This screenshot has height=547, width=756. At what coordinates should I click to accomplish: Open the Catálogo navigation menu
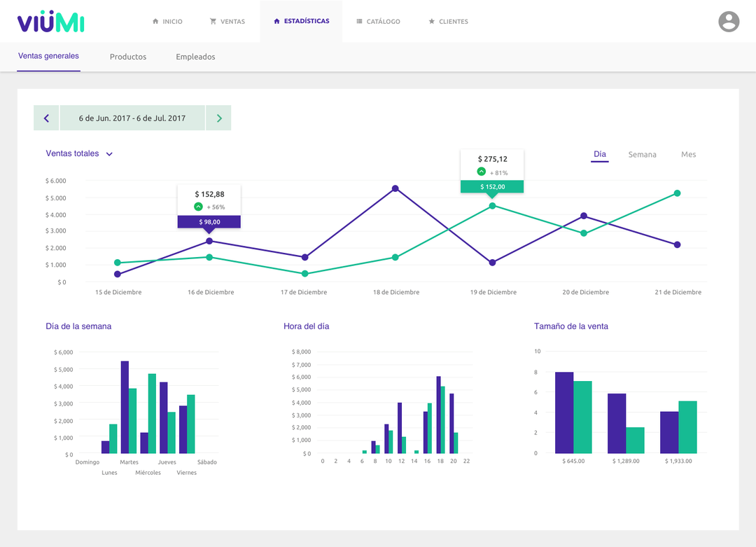[x=378, y=22]
